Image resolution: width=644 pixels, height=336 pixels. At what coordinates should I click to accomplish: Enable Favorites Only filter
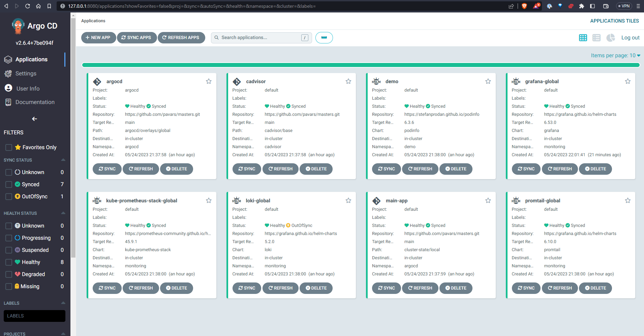click(9, 147)
